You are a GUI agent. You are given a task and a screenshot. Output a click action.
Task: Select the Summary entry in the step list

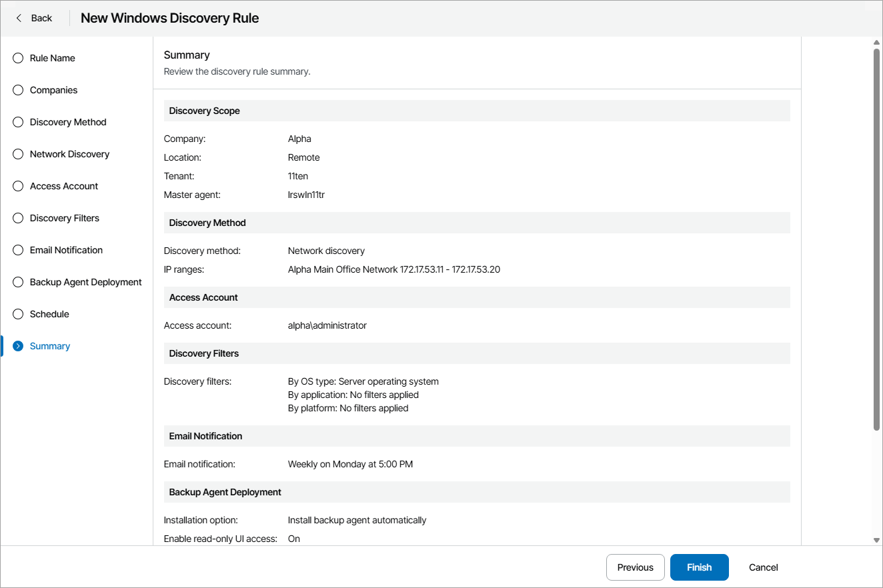point(49,346)
